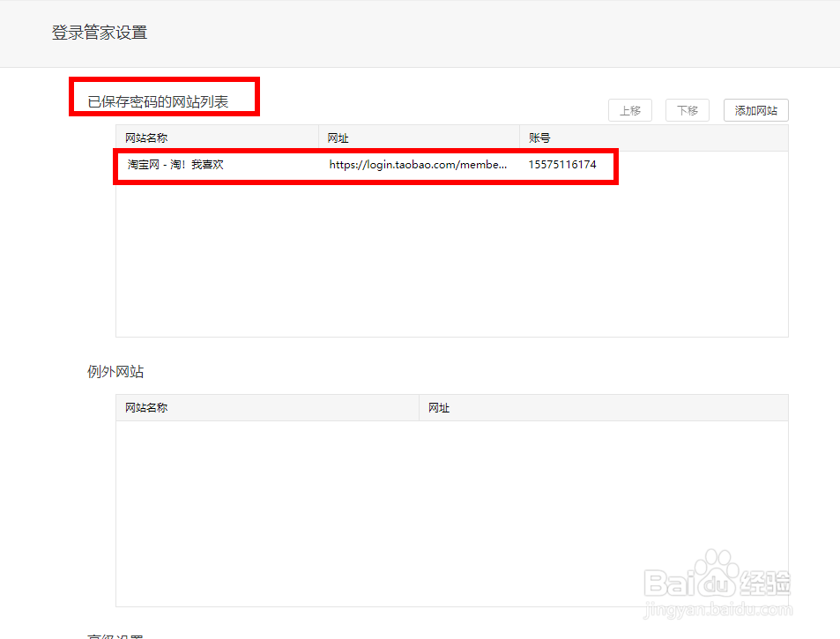840x639 pixels.
Task: Open the 添加网站 button
Action: 756,110
